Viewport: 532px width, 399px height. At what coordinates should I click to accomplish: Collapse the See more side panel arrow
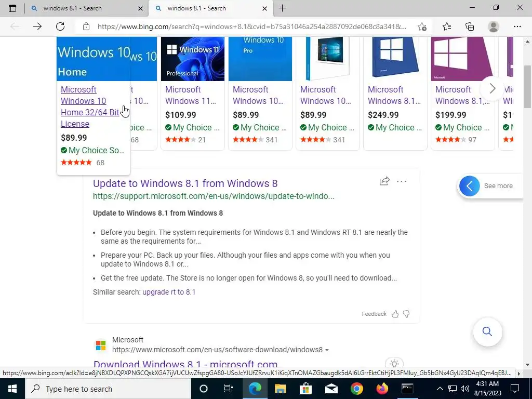pos(470,186)
